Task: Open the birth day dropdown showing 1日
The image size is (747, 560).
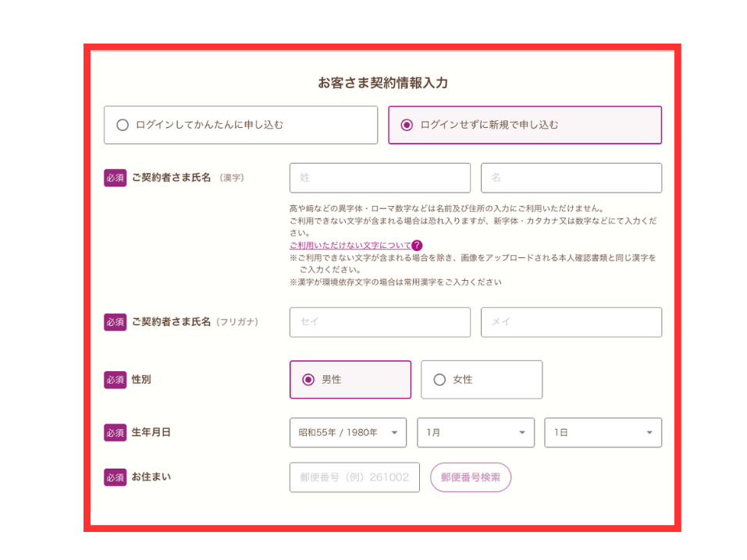Action: click(603, 433)
